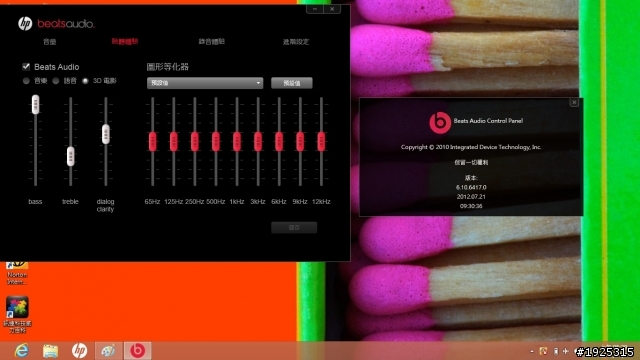This screenshot has width=640, height=360.
Task: Click the 圖形等化器 heading text
Action: (x=167, y=67)
